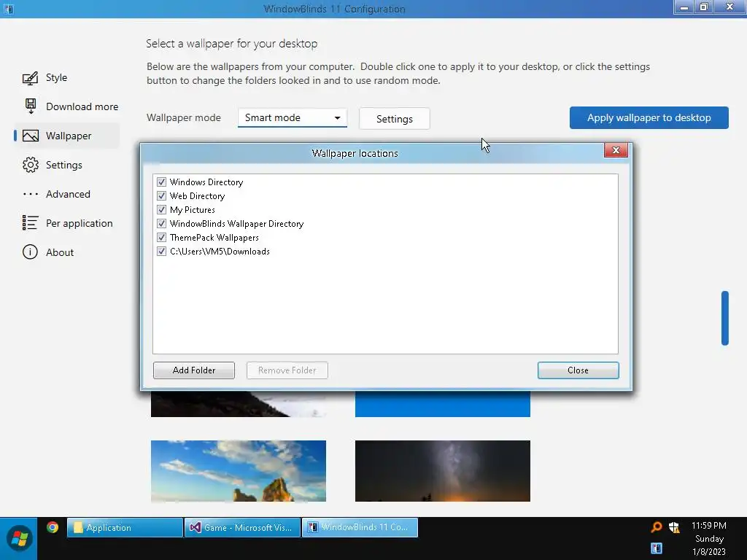Image resolution: width=747 pixels, height=560 pixels.
Task: Toggle the Web Directory checkbox
Action: coord(161,195)
